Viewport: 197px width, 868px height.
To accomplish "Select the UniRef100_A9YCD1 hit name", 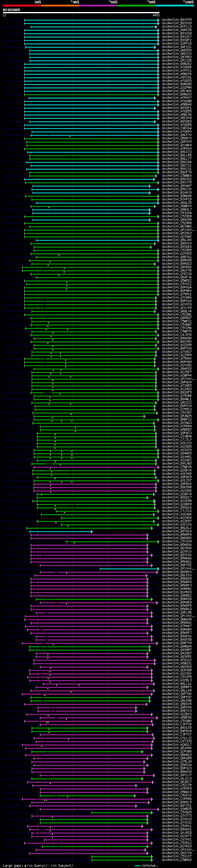I will point(177,78).
